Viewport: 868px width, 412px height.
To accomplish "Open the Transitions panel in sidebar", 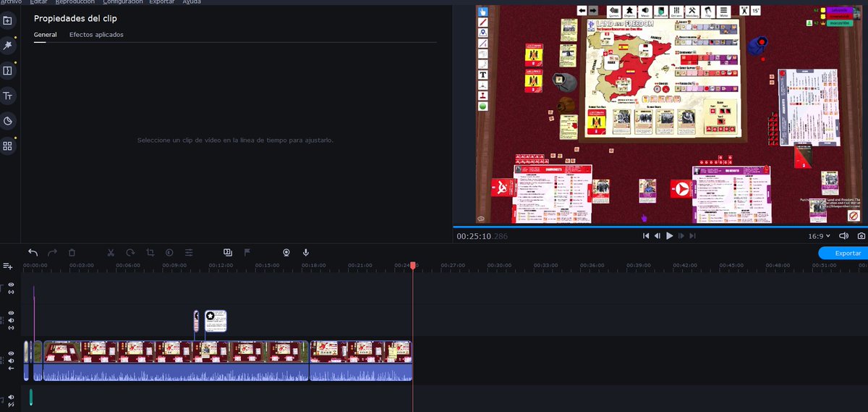I will pyautogui.click(x=8, y=70).
